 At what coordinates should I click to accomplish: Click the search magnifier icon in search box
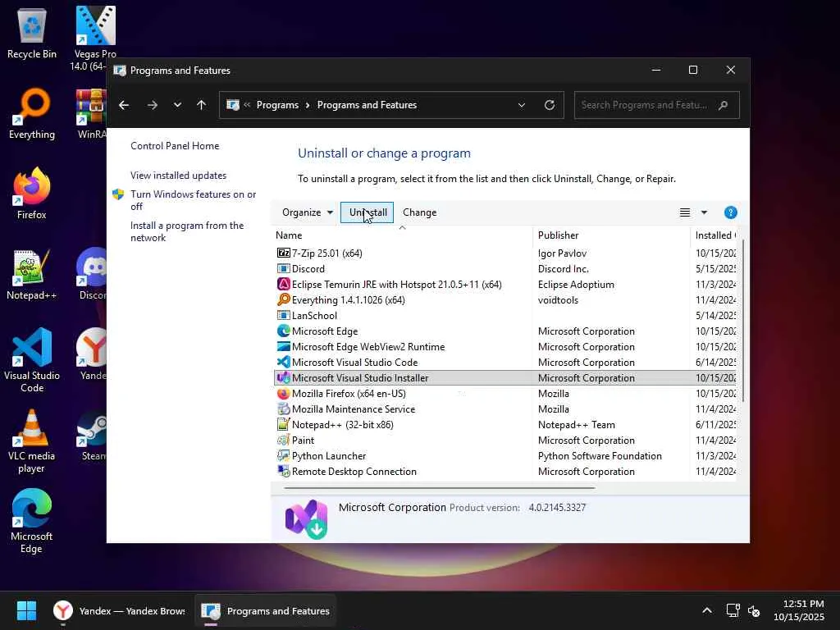click(x=724, y=105)
